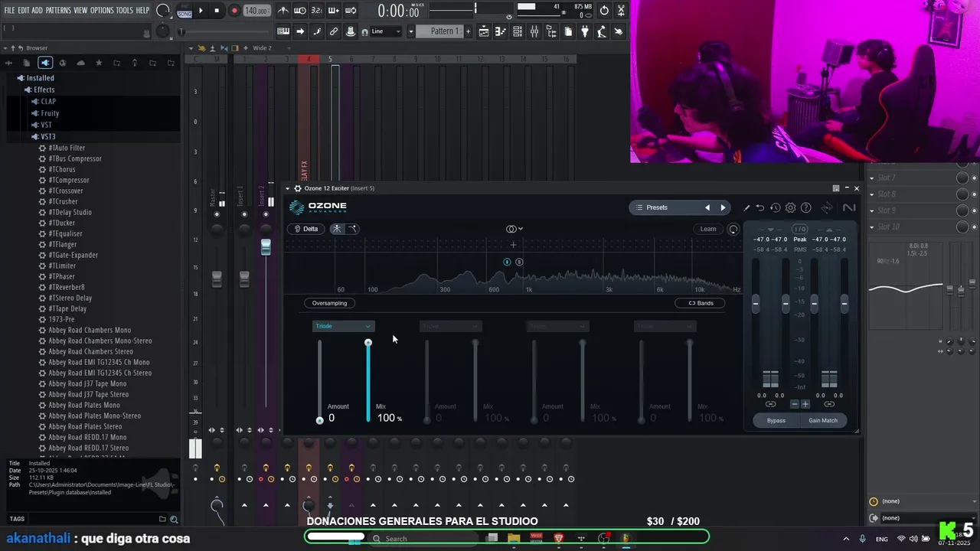Open the VIEW menu
This screenshot has height=551, width=980.
point(80,10)
